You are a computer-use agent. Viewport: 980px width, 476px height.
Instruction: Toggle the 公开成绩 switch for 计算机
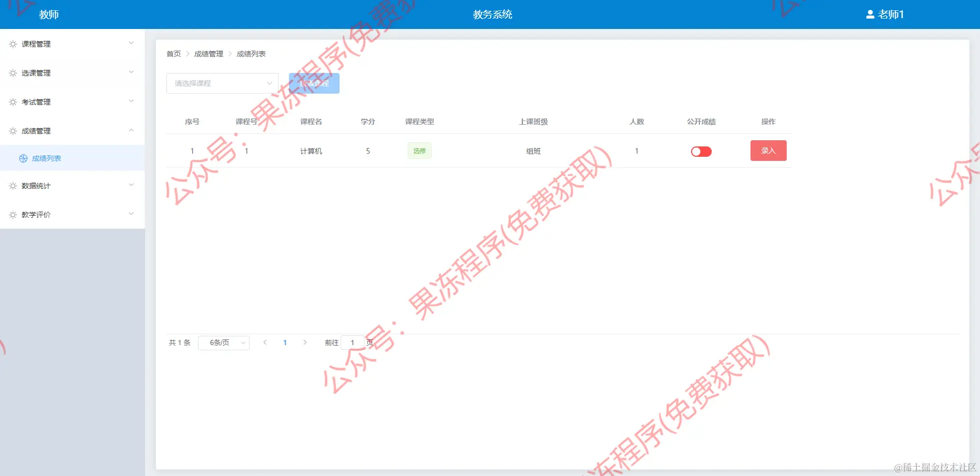[701, 151]
